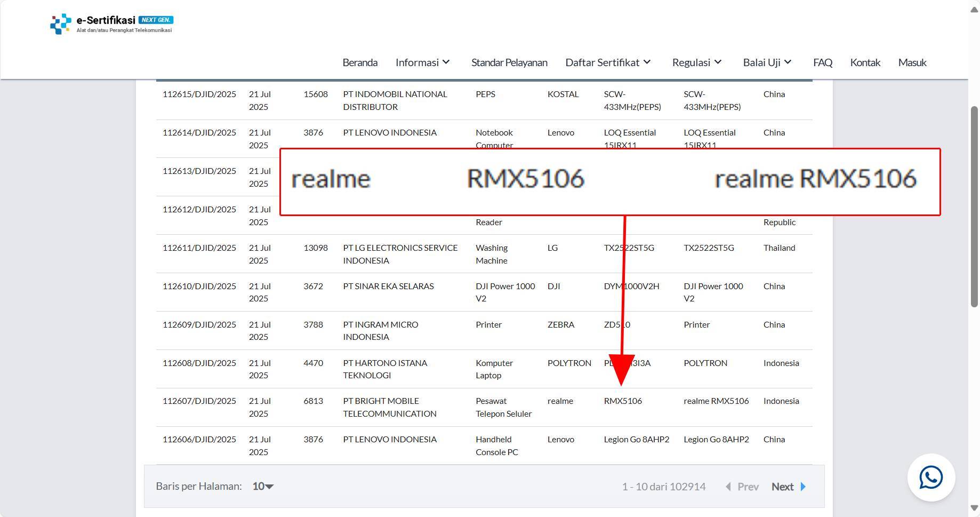Click Pesawat Telepon Seluler cell

pyautogui.click(x=504, y=407)
